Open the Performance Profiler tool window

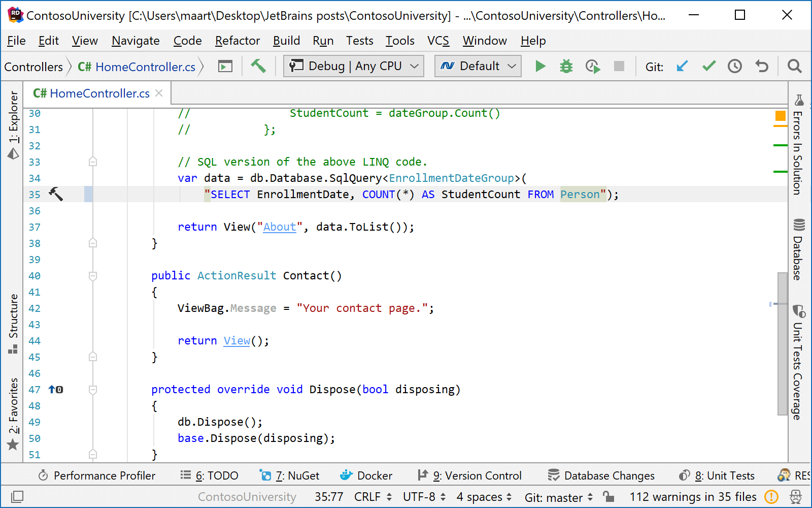(x=97, y=475)
